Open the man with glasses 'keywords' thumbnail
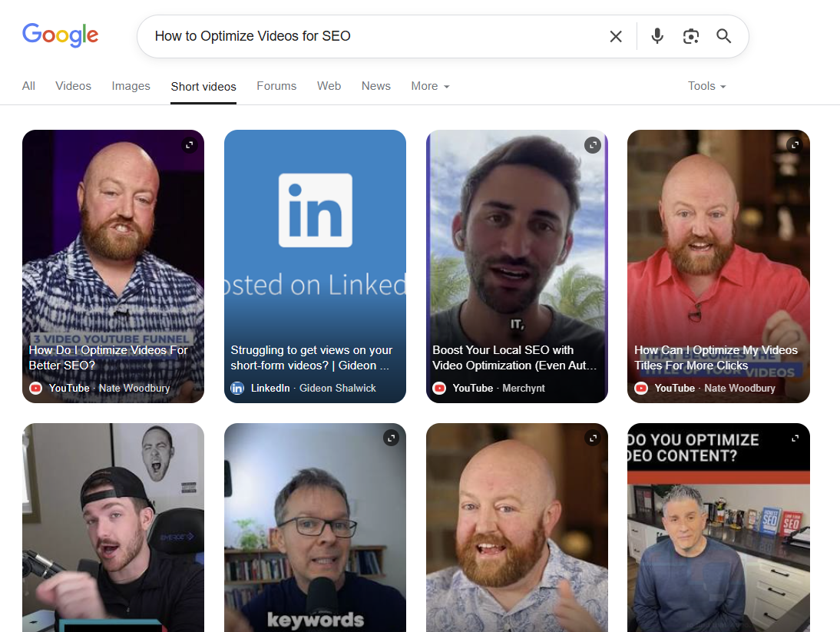This screenshot has width=840, height=632. [315, 528]
